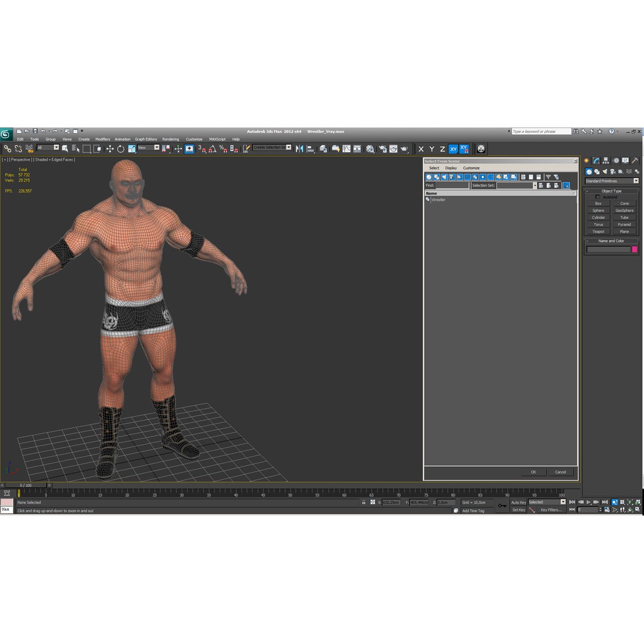
Task: Click the Mirror tool icon
Action: [299, 148]
